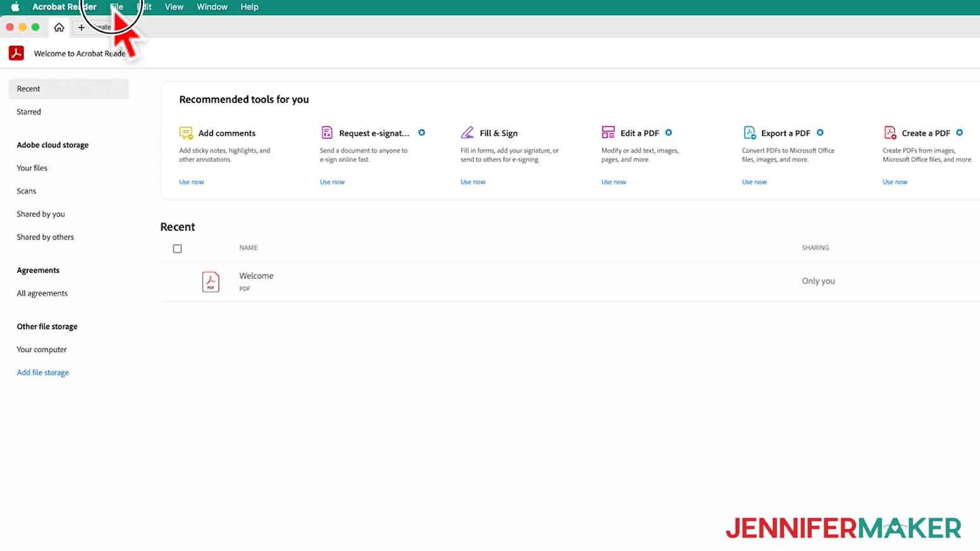Click premium badge beside Request e-signatures
Image resolution: width=980 pixels, height=551 pixels.
coord(422,133)
